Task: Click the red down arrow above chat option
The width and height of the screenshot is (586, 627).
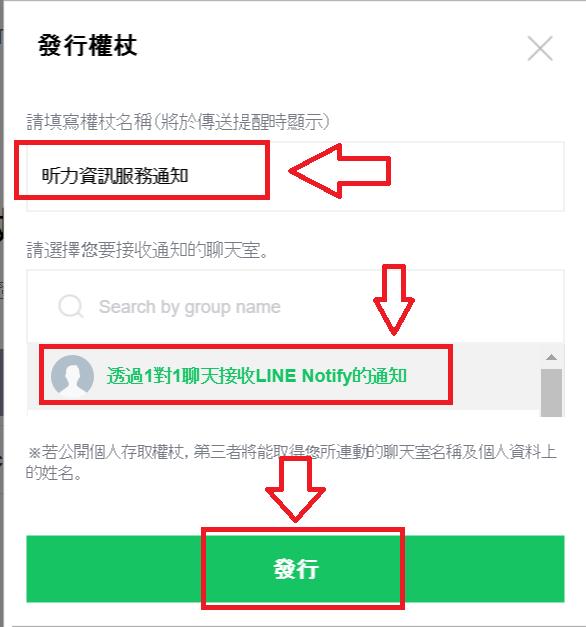Action: coord(394,300)
